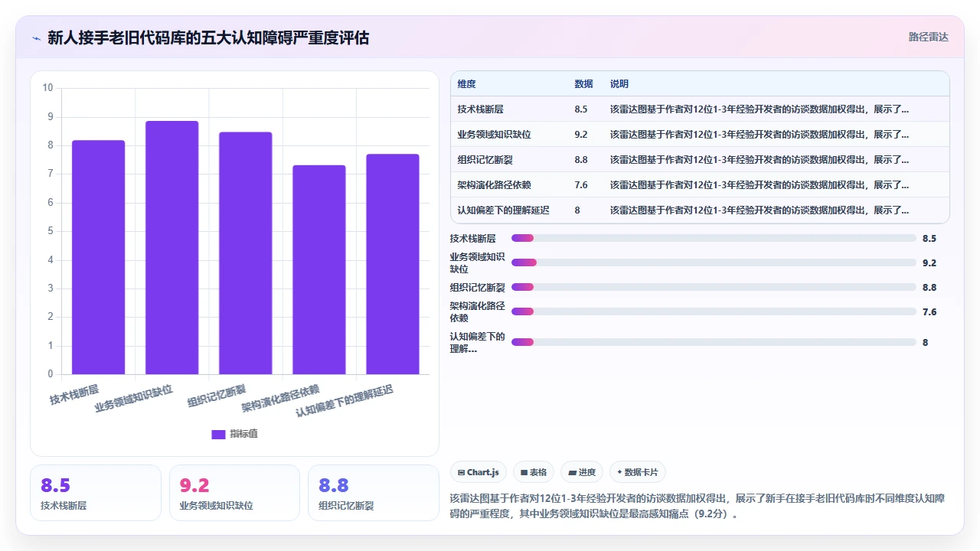Click the 架构演化路径依赖 progress bar
The width and height of the screenshot is (980, 551).
(714, 311)
